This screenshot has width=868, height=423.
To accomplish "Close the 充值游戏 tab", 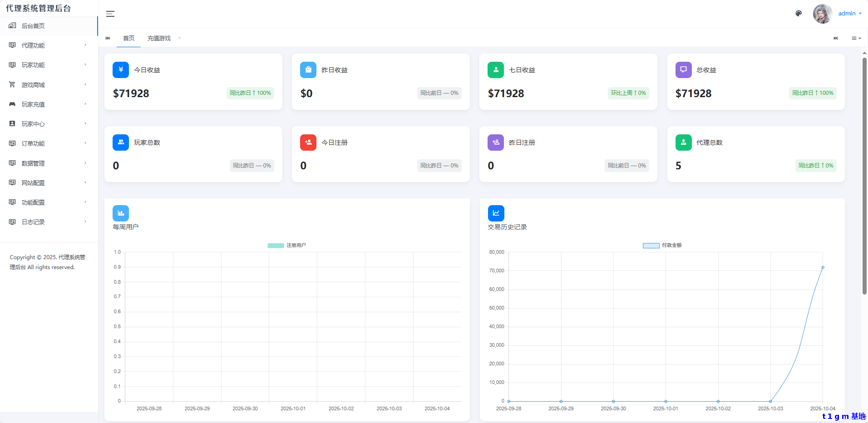I will tap(180, 38).
